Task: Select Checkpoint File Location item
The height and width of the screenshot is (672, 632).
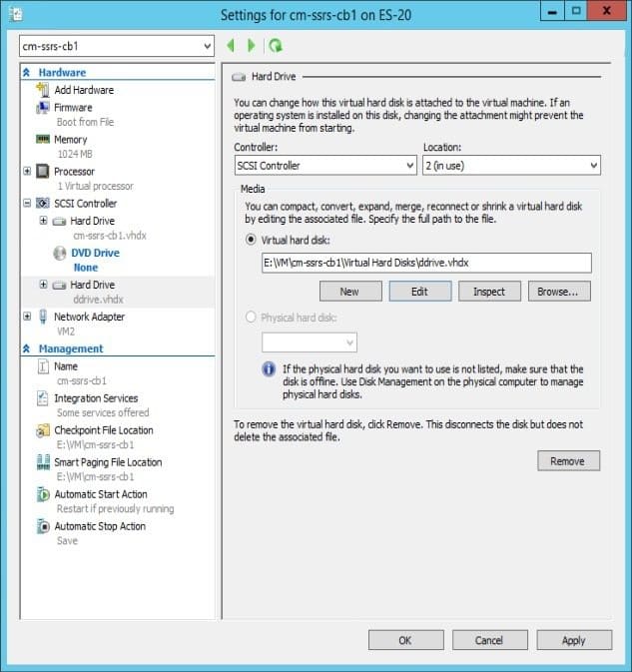Action: click(104, 430)
